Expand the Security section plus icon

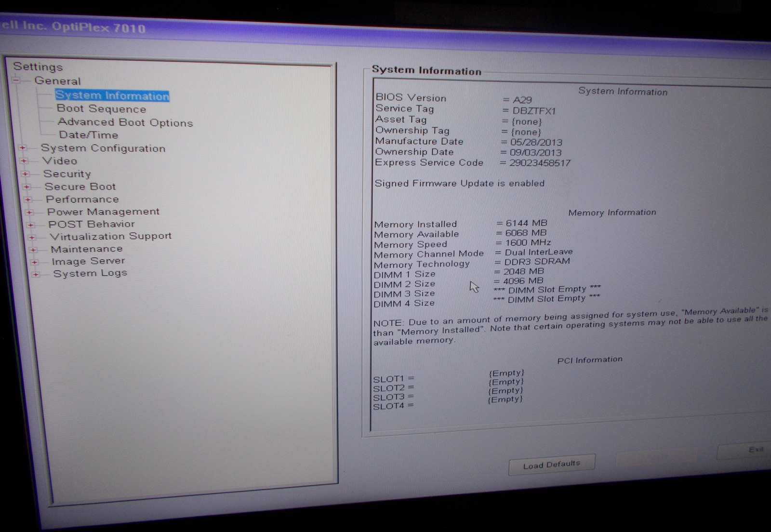pos(26,174)
